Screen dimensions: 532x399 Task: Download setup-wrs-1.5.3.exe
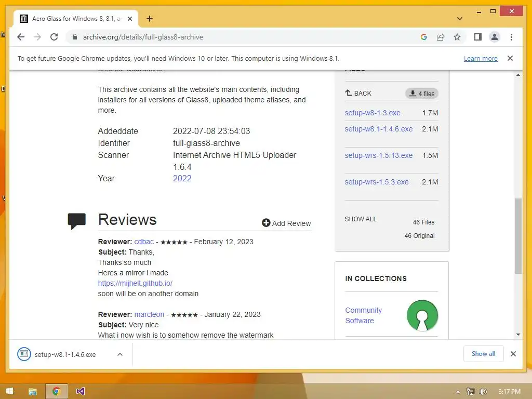377,182
